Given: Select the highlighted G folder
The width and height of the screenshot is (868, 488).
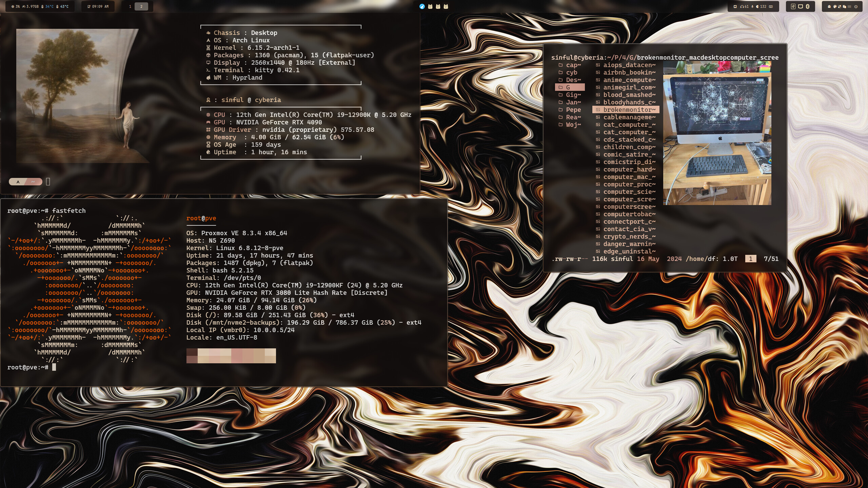Looking at the screenshot, I should pyautogui.click(x=570, y=87).
